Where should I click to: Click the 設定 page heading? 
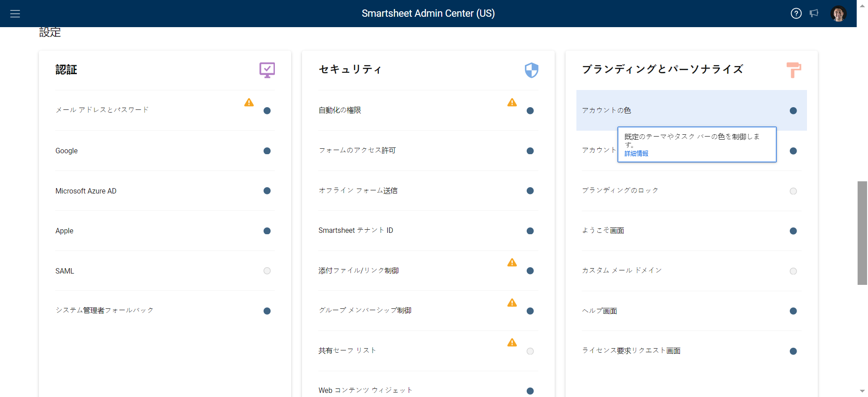point(50,33)
